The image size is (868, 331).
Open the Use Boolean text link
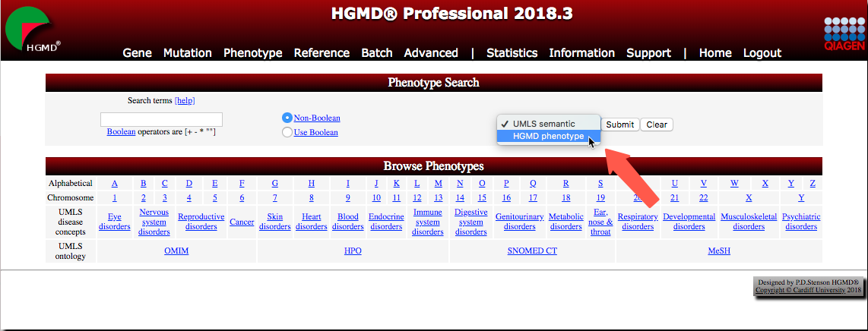pyautogui.click(x=315, y=132)
